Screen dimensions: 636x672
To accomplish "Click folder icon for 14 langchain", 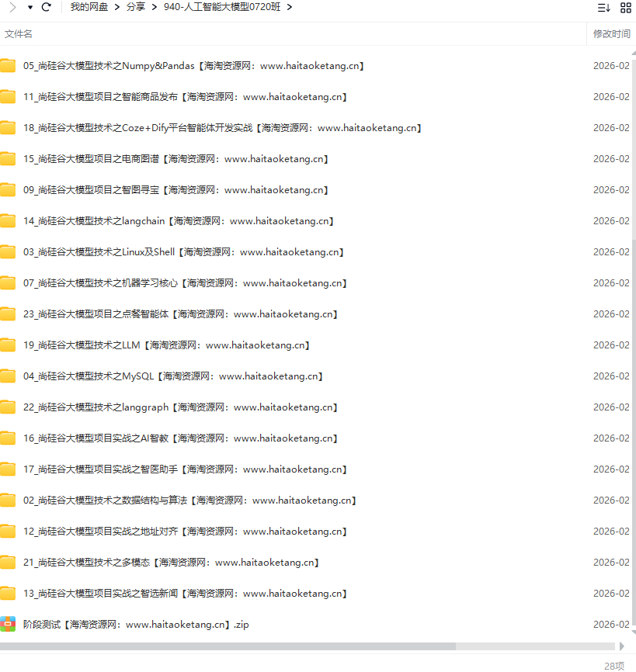I will coord(8,221).
